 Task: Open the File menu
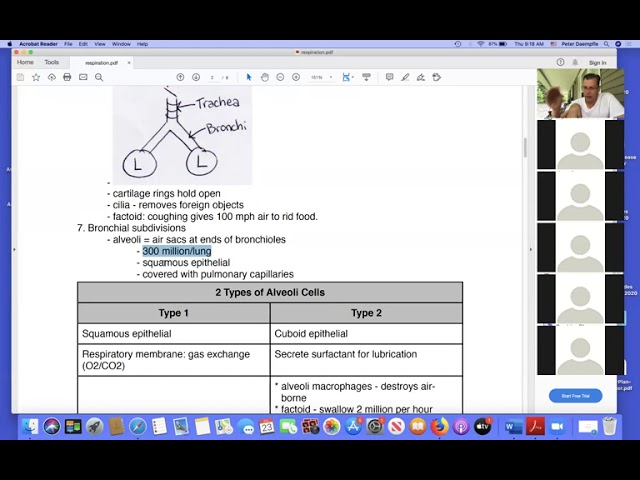pos(68,44)
